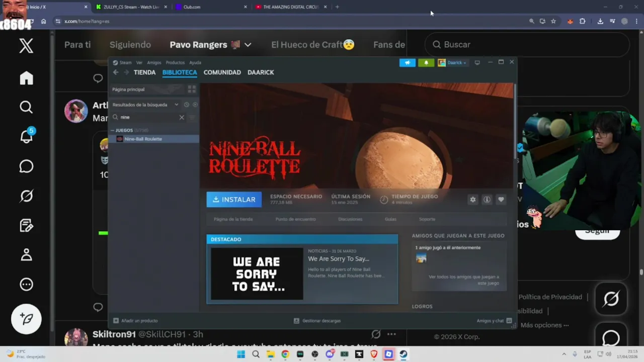The image size is (644, 362).
Task: Click the X compose post button
Action: 26,319
